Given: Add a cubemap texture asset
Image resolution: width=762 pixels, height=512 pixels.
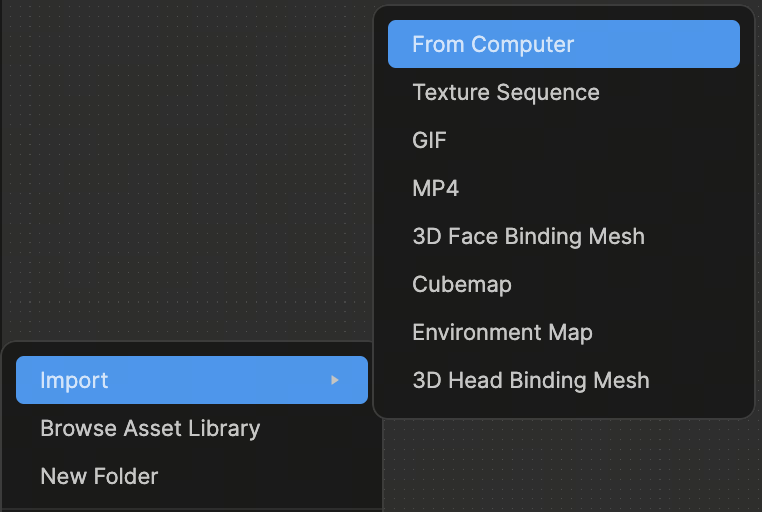Looking at the screenshot, I should coord(462,284).
